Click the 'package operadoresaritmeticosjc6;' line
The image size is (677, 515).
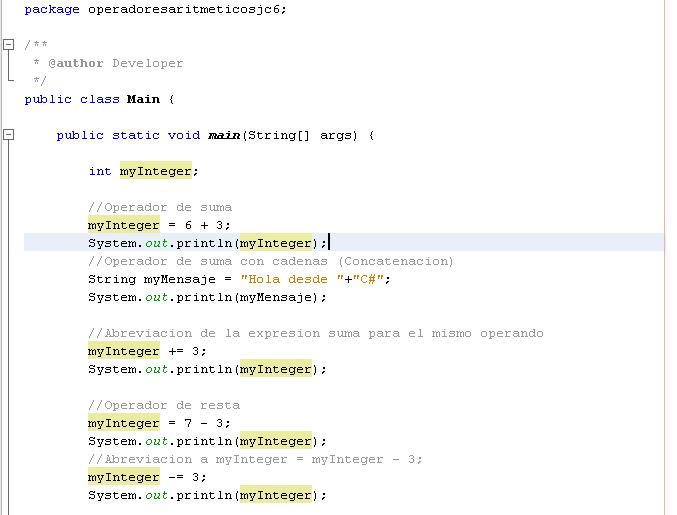pos(155,9)
